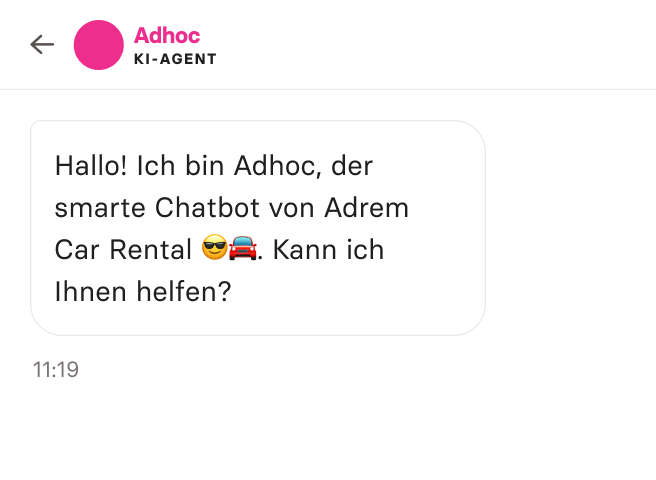
Task: Click the words Car Rental in message
Action: (x=123, y=250)
